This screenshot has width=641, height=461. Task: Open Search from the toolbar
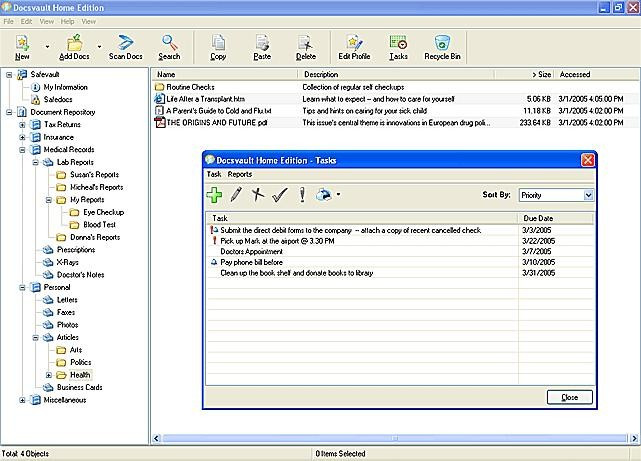point(169,47)
